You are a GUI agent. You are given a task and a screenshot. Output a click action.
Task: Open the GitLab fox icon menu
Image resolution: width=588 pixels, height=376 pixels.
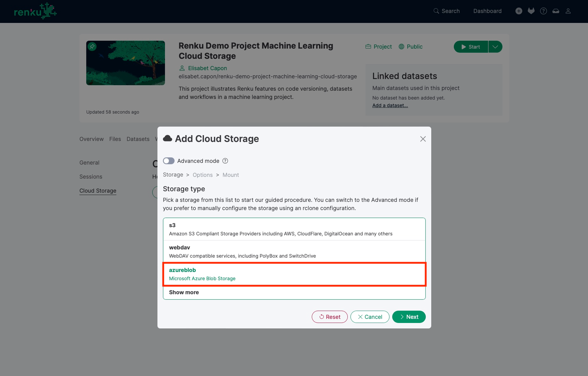(531, 11)
